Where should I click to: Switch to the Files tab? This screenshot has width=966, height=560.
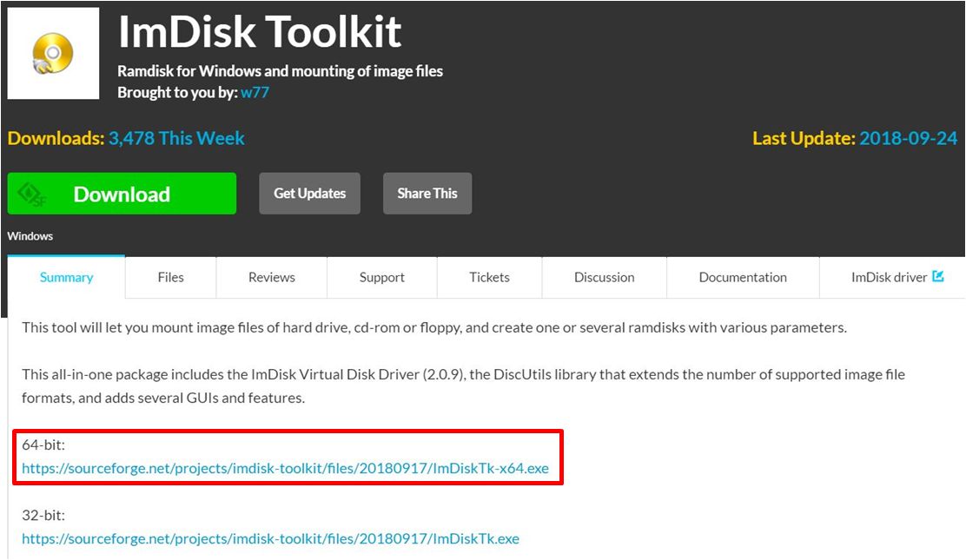pyautogui.click(x=170, y=277)
